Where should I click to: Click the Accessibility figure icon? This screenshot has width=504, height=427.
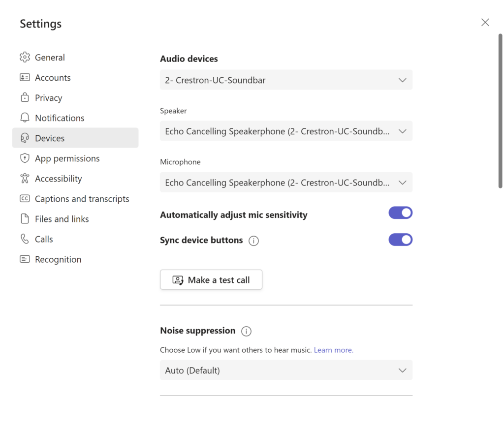point(25,178)
